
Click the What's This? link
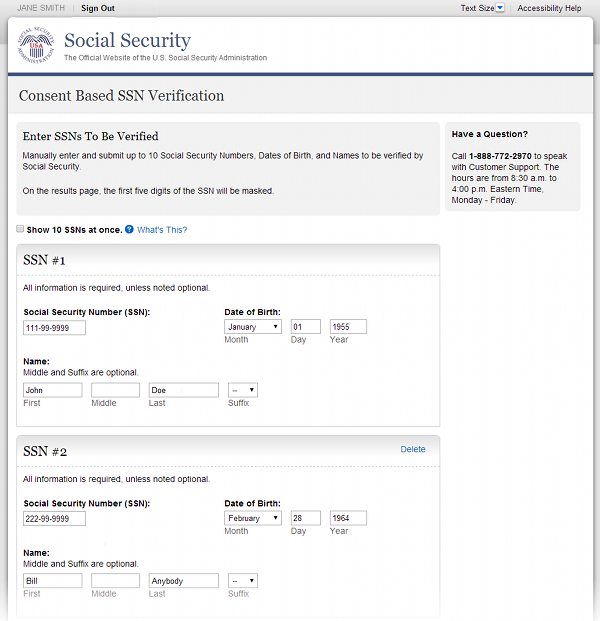(162, 230)
